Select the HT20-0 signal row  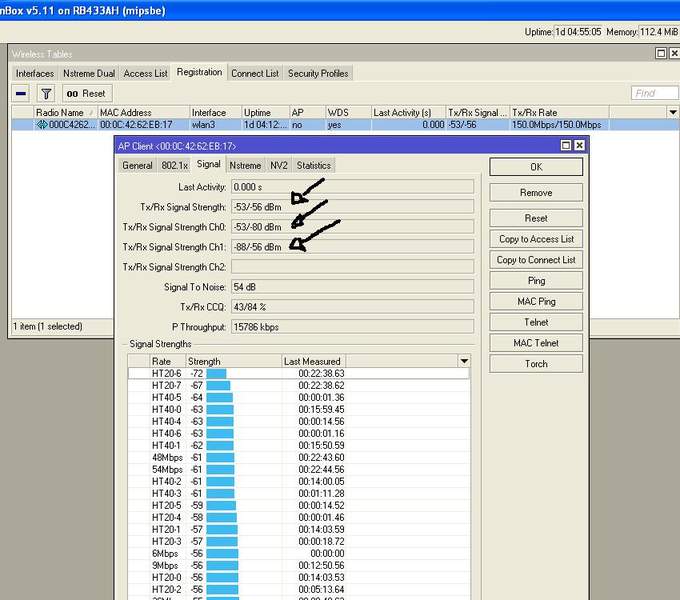299,577
